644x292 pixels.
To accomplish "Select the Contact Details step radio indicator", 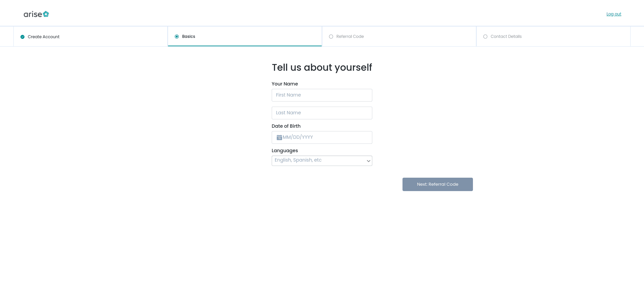I will click(485, 37).
